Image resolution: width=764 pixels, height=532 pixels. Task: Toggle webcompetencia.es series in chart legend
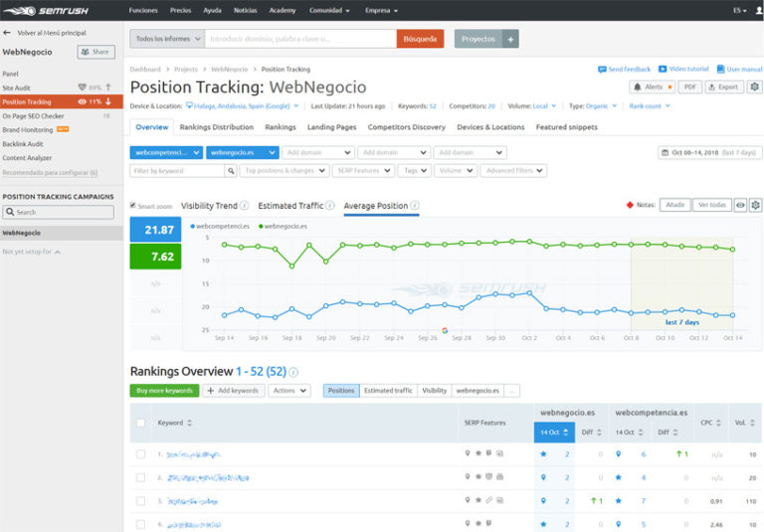[x=220, y=226]
